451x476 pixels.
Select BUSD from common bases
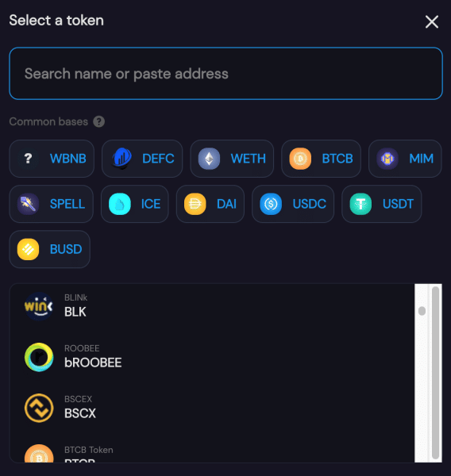[x=49, y=249]
